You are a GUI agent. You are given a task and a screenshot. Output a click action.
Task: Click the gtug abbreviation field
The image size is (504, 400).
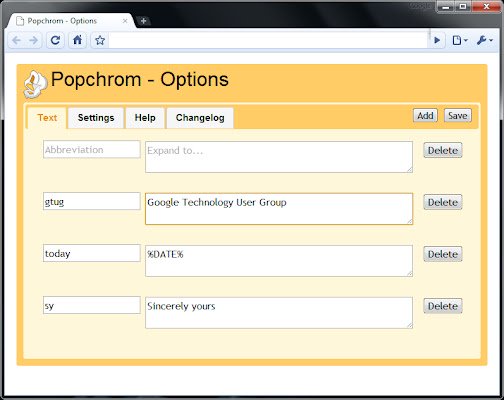pyautogui.click(x=92, y=201)
